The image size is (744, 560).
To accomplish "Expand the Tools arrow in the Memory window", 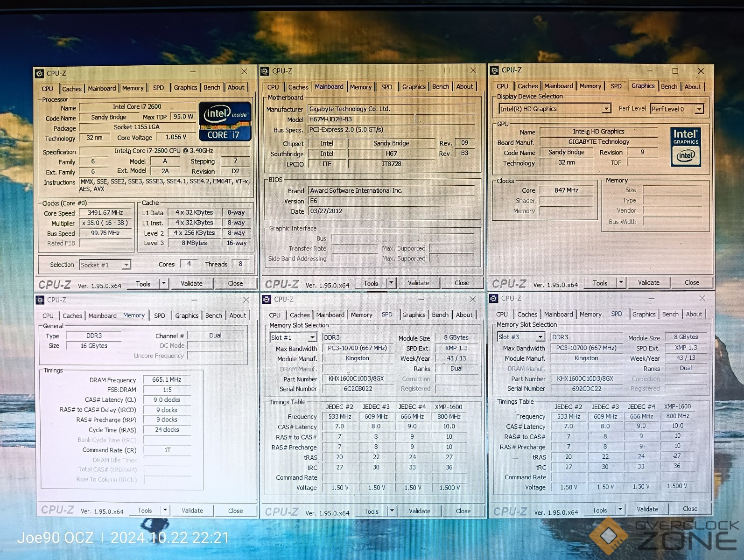I will [x=165, y=510].
